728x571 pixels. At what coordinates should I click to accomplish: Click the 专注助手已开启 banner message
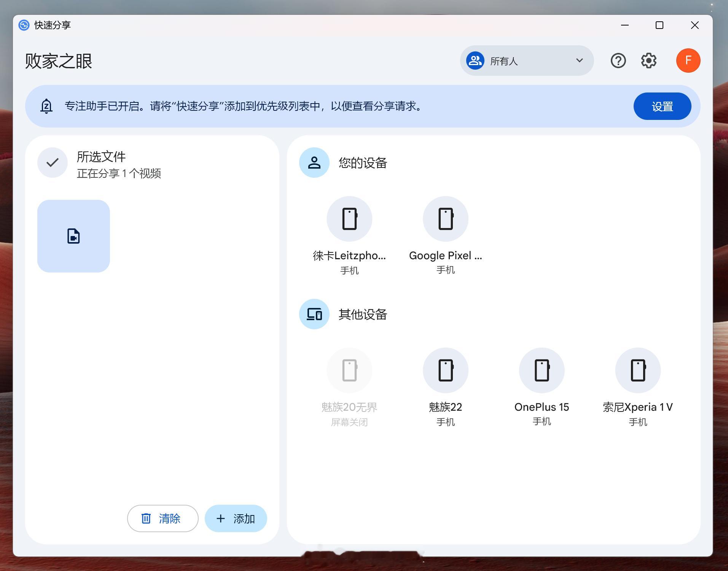244,106
